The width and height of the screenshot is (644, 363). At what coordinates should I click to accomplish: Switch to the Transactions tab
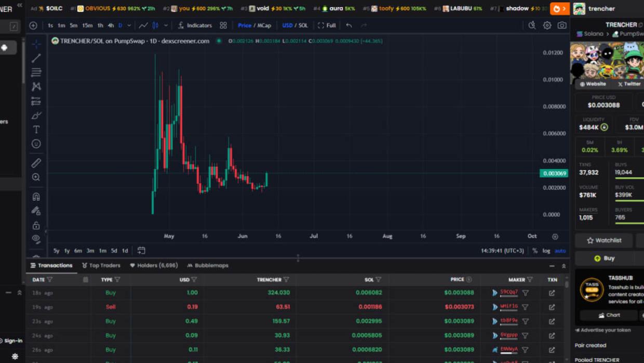point(51,265)
